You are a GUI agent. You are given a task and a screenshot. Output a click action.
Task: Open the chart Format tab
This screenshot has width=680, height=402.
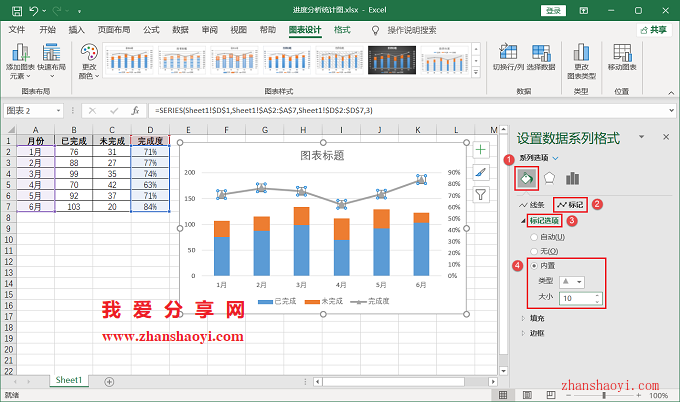coord(342,29)
